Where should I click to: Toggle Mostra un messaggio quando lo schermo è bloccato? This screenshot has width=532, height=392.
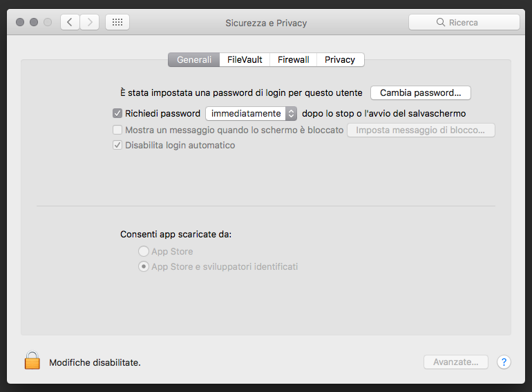117,130
